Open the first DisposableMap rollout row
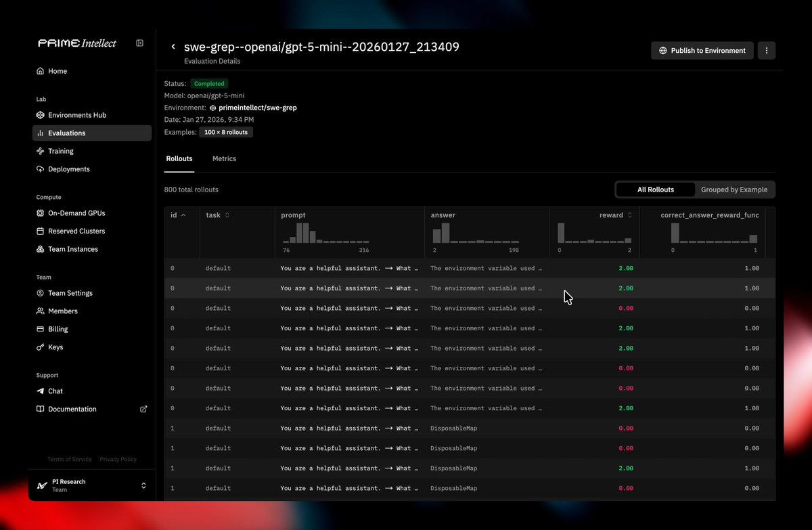 click(x=470, y=428)
